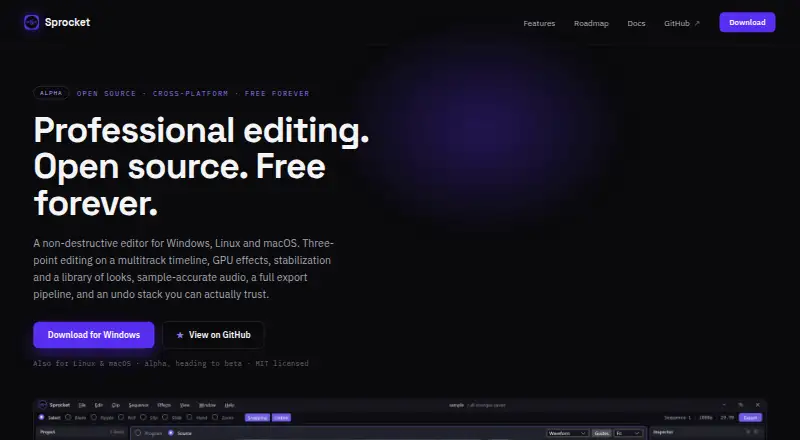This screenshot has height=440, width=800.
Task: Select the Slip tool radio button
Action: (x=143, y=417)
